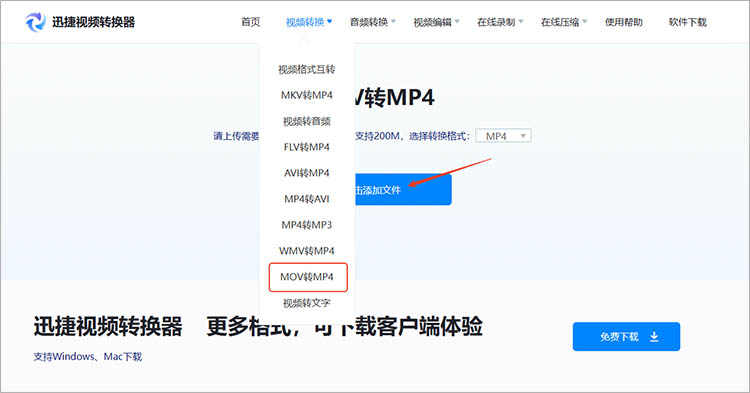Open the MP4 output format combo box
This screenshot has width=750, height=393.
pos(503,136)
